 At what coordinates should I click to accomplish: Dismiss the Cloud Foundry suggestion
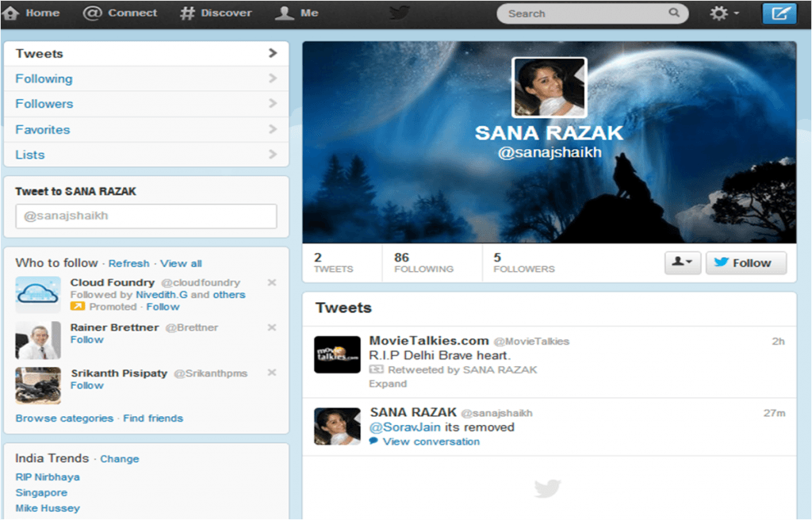coord(271,282)
